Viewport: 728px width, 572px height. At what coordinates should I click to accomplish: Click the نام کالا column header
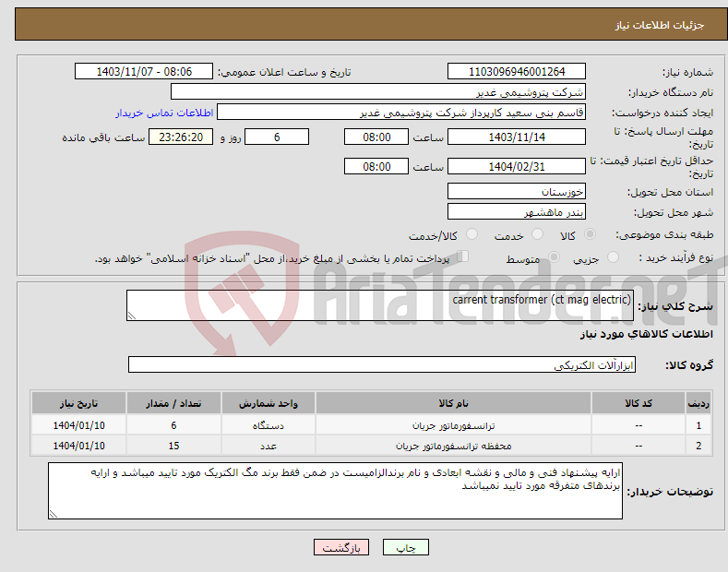point(453,403)
